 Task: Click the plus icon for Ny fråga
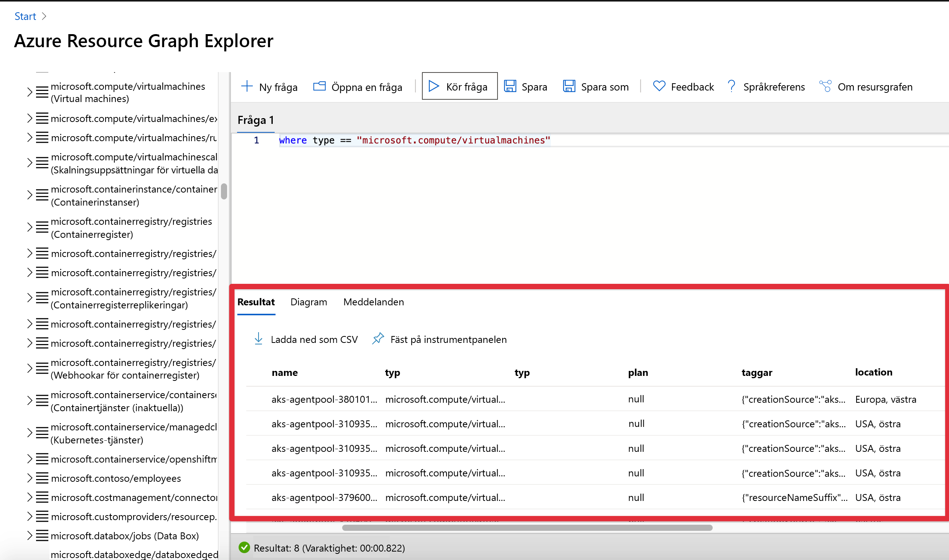247,86
